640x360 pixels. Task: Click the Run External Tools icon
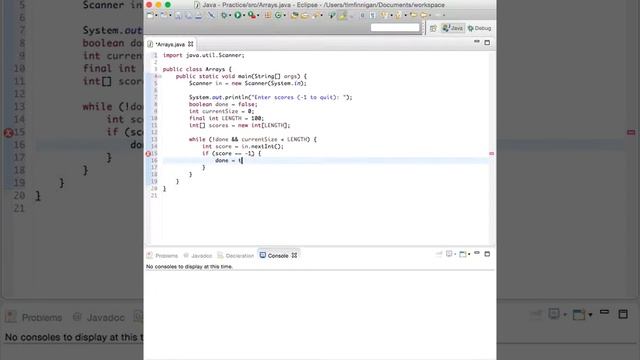coord(252,15)
